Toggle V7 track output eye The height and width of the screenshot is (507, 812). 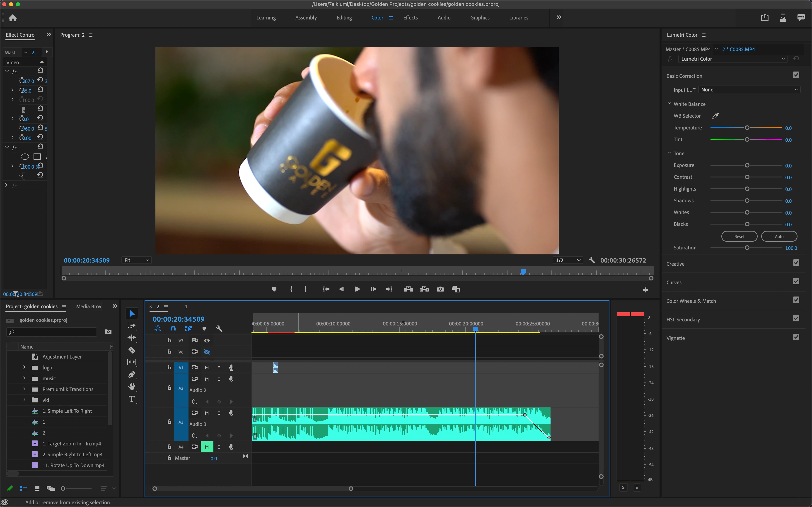pyautogui.click(x=207, y=340)
